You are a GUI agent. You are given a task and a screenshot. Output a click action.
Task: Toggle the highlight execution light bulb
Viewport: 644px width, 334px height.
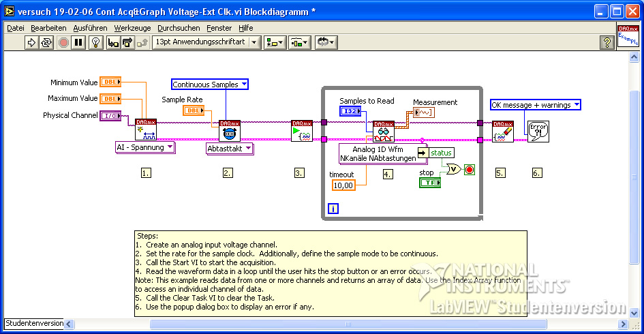(x=95, y=42)
